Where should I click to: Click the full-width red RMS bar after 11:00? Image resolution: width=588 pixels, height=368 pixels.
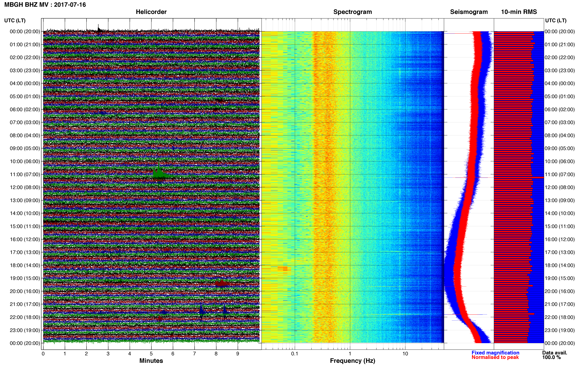click(519, 177)
